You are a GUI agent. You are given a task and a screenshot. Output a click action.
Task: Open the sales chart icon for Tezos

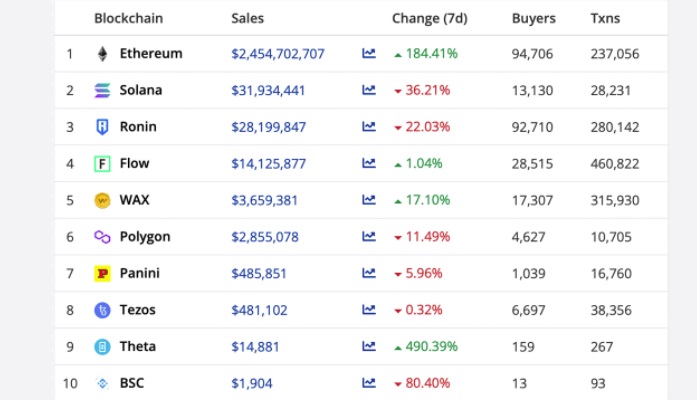coord(369,309)
